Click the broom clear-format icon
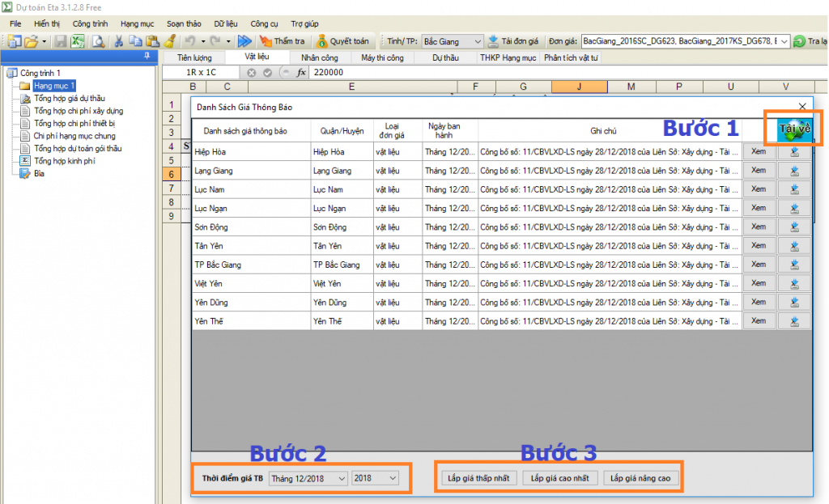The image size is (829, 504). coord(169,41)
